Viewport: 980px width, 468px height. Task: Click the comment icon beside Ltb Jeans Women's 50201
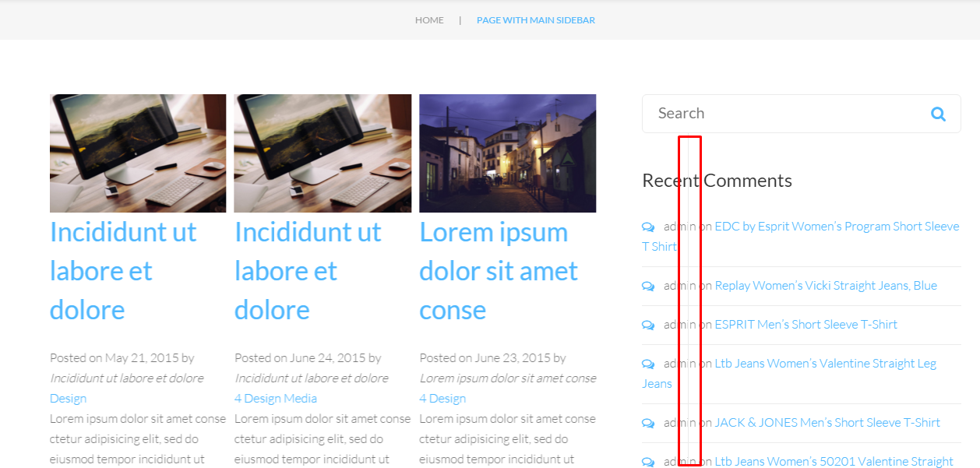point(648,462)
